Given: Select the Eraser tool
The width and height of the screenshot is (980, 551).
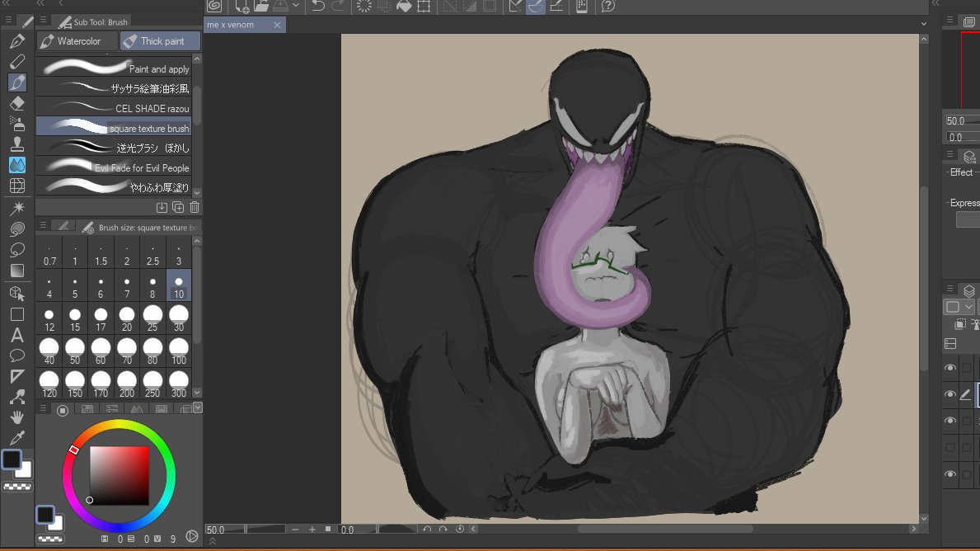Looking at the screenshot, I should coord(16,103).
